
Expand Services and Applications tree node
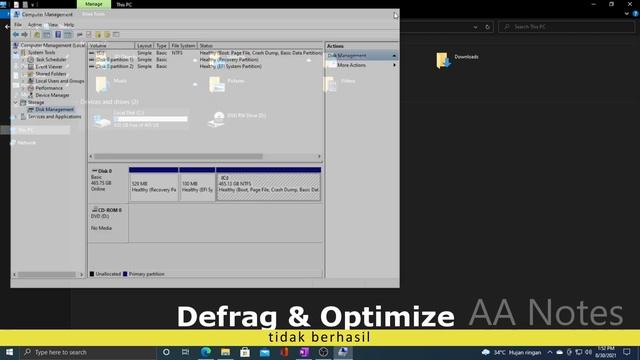pos(16,117)
